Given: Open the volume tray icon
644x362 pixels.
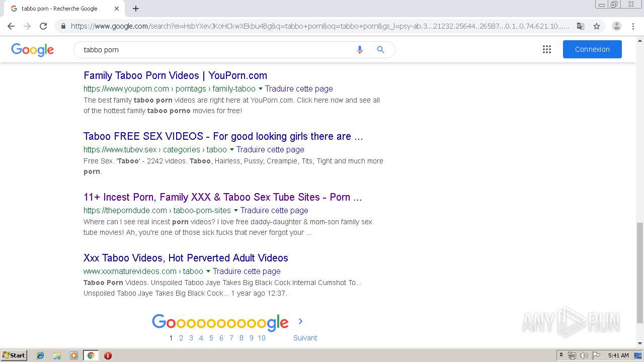Looking at the screenshot, I should coord(584,355).
